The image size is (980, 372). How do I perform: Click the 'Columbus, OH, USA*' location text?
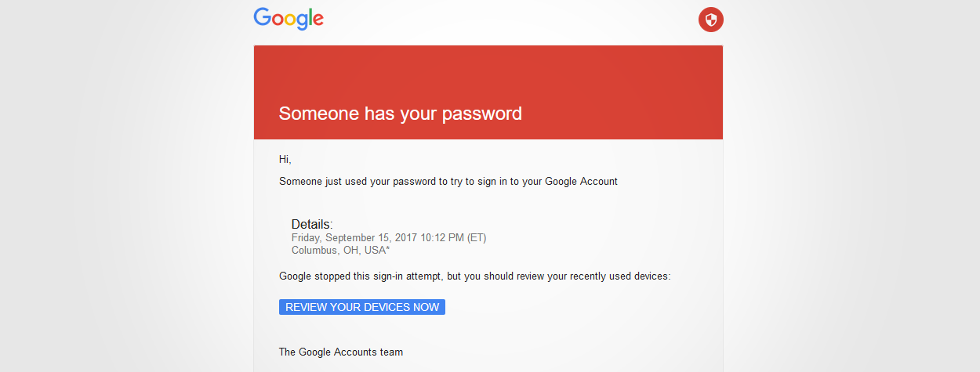pos(341,251)
